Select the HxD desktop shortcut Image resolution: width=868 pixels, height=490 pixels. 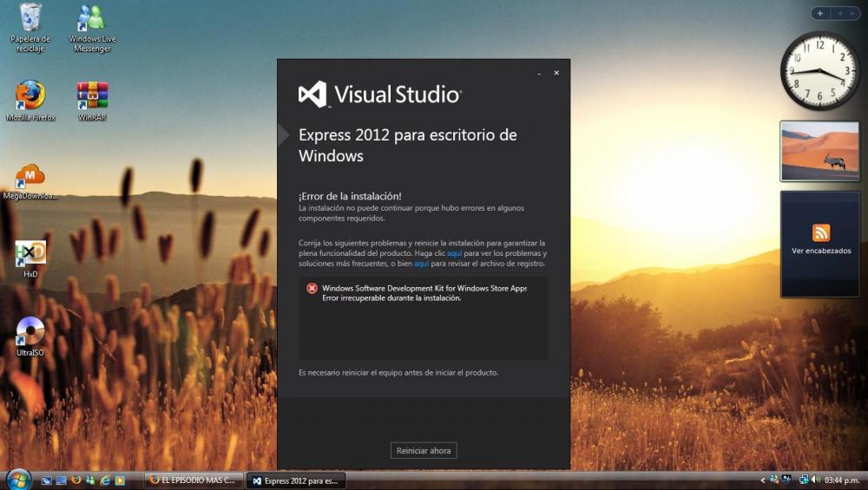point(30,258)
